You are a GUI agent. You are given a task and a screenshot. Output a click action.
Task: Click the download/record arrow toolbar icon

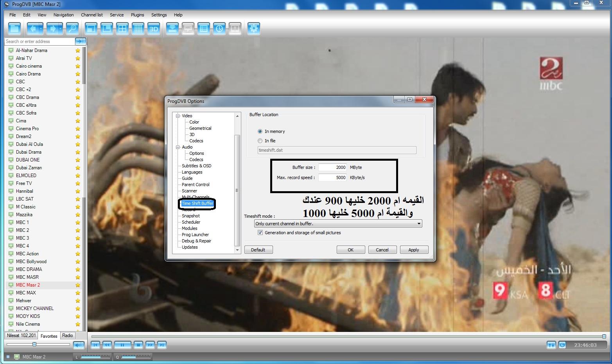pyautogui.click(x=172, y=29)
